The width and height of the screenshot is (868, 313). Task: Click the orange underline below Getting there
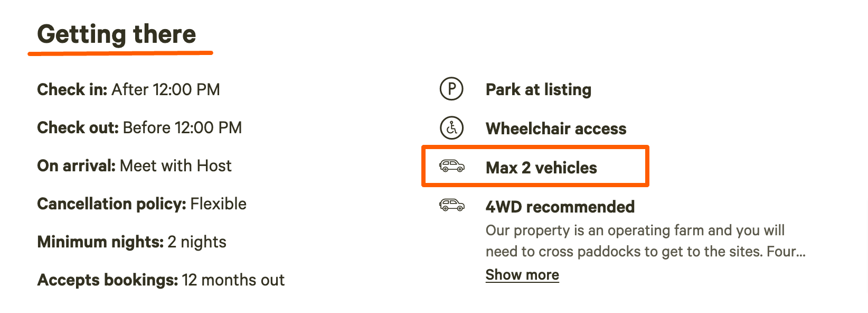[120, 53]
